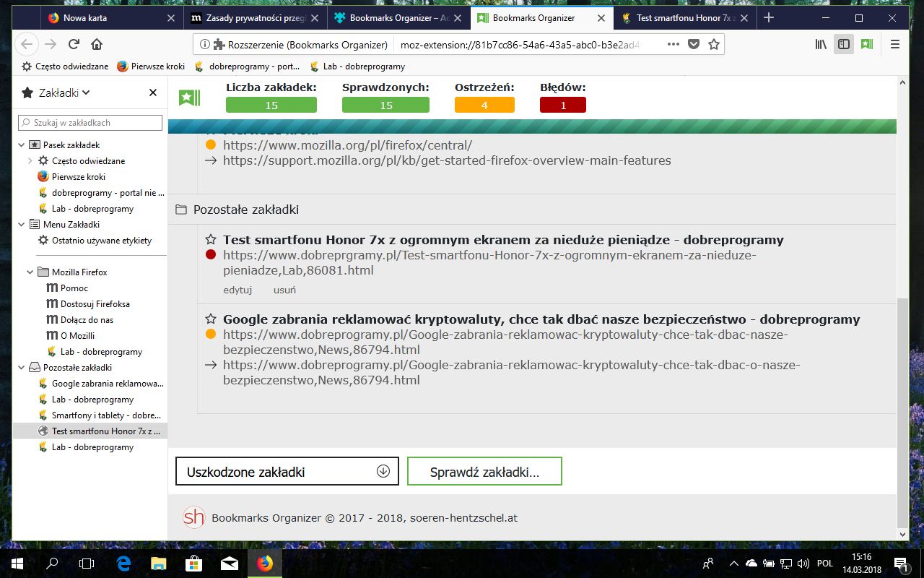Click the star next to Test smartfonu Honor 7x
This screenshot has height=578, width=924.
211,239
